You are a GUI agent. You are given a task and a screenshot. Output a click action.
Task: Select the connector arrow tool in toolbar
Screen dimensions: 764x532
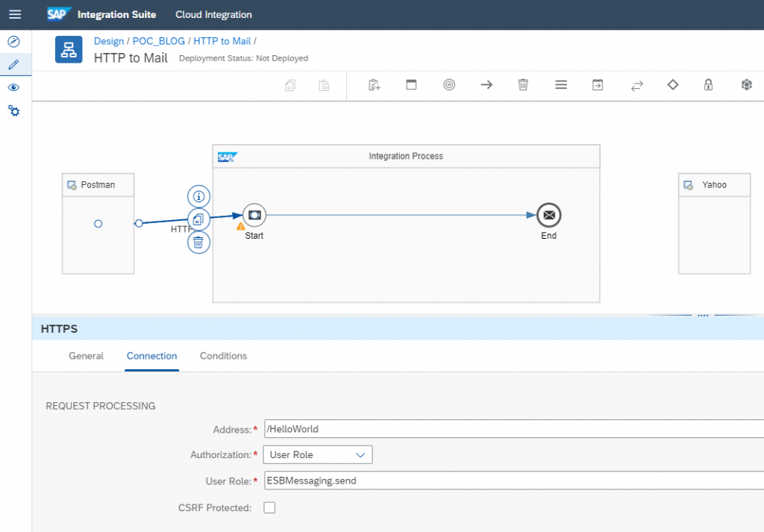(x=486, y=85)
